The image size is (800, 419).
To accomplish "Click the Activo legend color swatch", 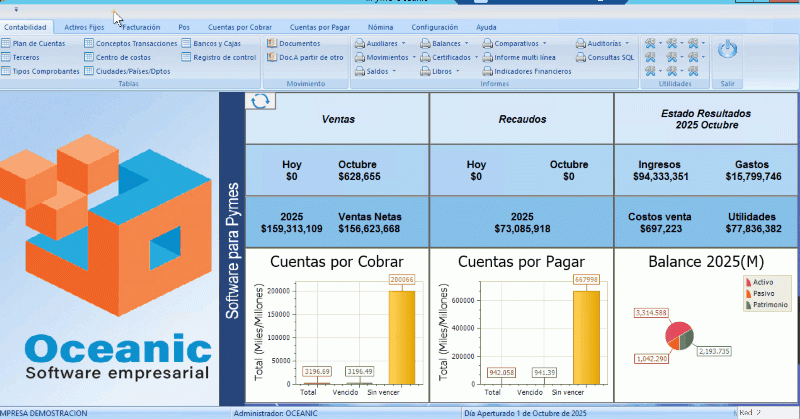I will (748, 283).
